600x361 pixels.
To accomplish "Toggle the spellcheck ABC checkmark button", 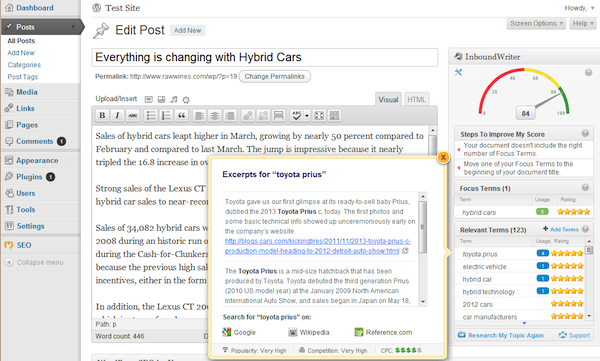I will click(297, 116).
